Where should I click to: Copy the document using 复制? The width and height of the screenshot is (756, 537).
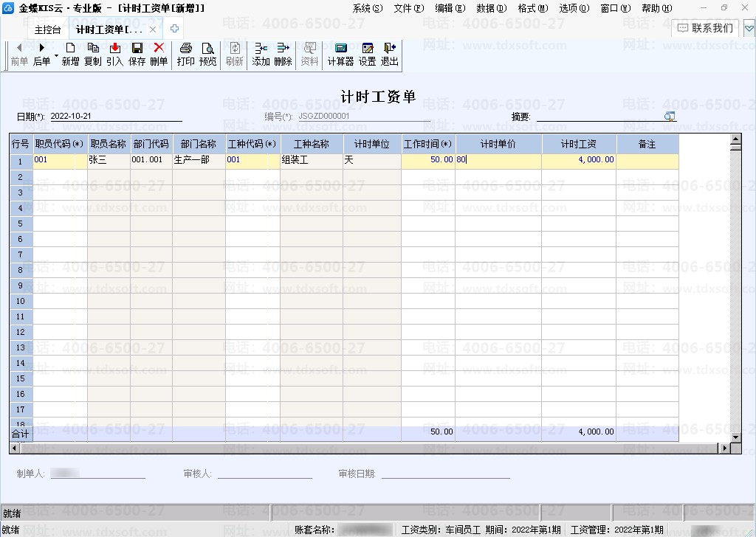92,55
